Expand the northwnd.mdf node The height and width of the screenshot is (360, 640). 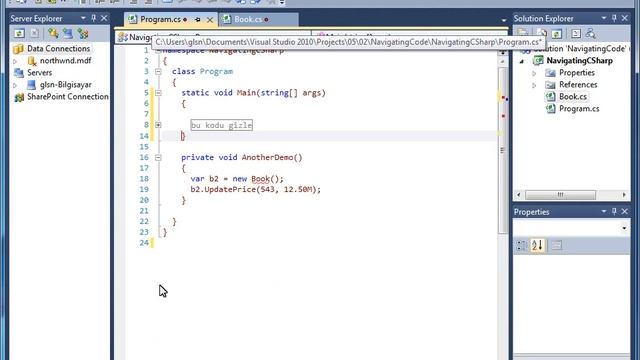pyautogui.click(x=15, y=61)
